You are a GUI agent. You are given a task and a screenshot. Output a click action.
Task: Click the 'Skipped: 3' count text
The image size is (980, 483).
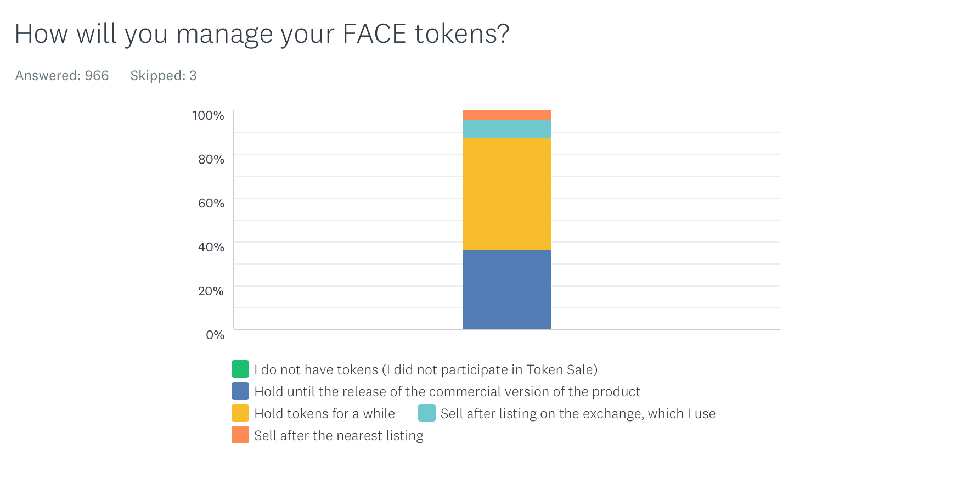(x=163, y=76)
